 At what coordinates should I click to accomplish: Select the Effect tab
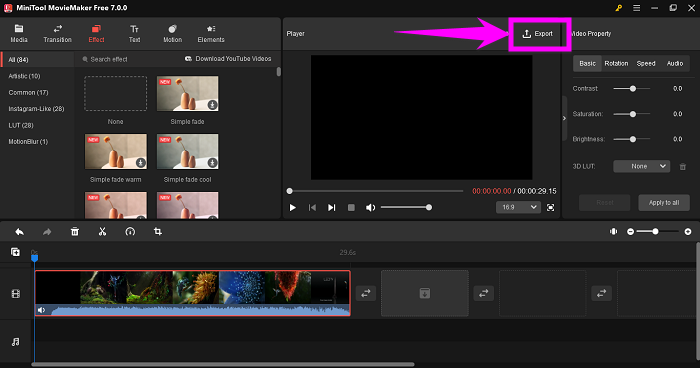(96, 34)
